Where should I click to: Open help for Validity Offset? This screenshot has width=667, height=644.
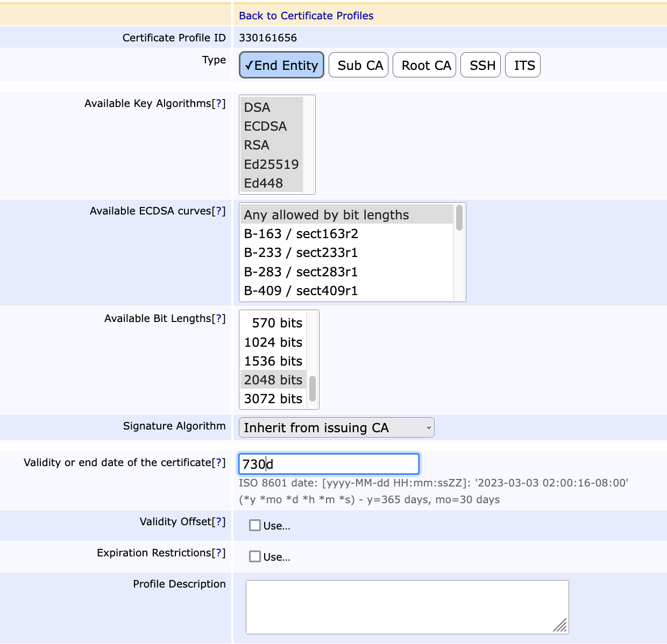pos(218,522)
